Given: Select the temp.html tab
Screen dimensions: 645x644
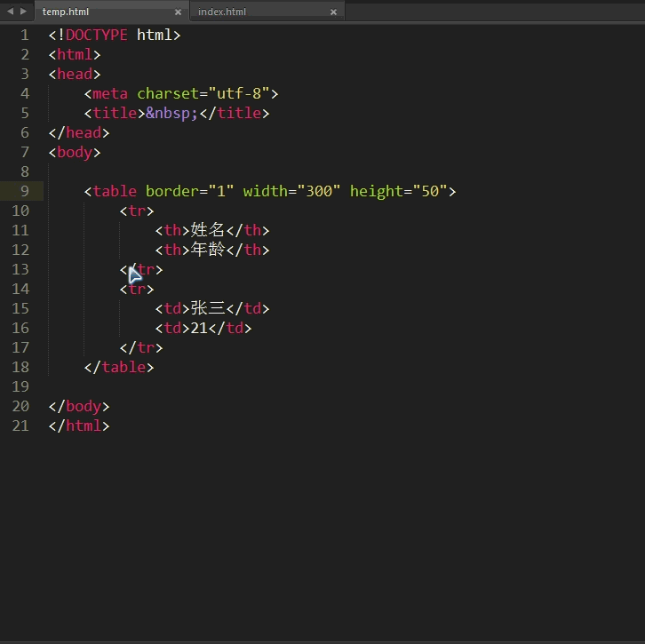Looking at the screenshot, I should coord(66,12).
